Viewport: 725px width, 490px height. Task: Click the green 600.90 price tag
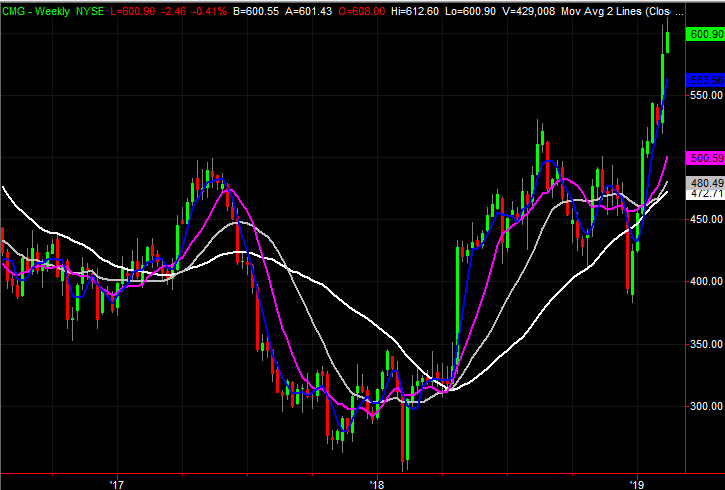[x=706, y=34]
